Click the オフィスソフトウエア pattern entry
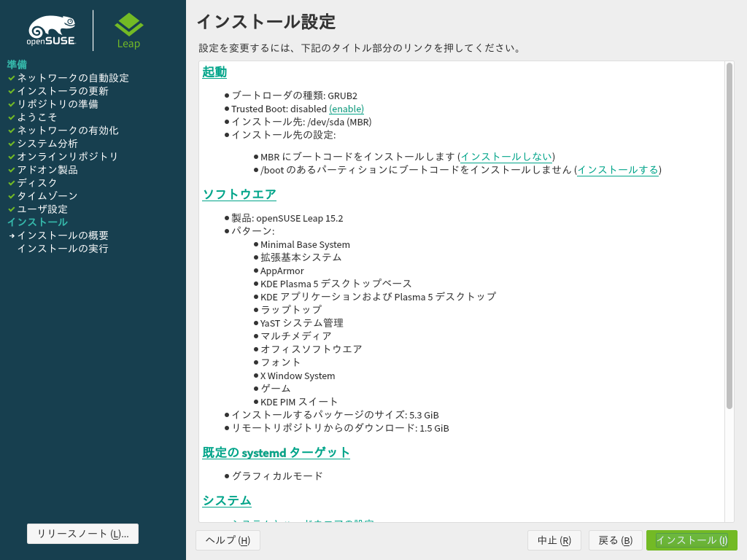 [x=311, y=349]
